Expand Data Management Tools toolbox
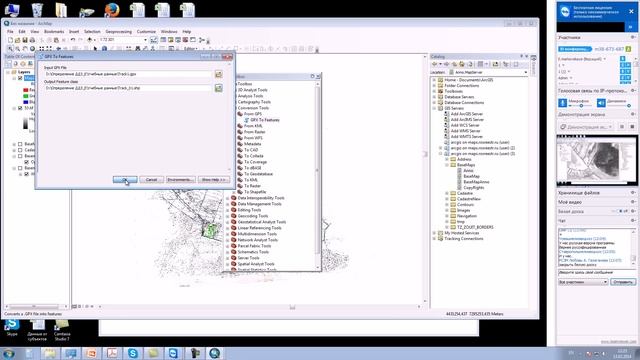 [x=228, y=204]
